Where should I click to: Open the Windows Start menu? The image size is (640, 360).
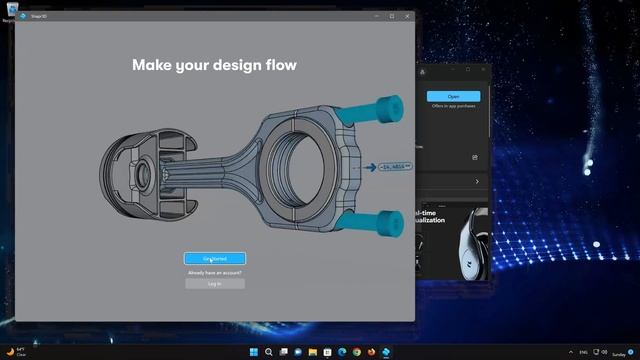(253, 352)
